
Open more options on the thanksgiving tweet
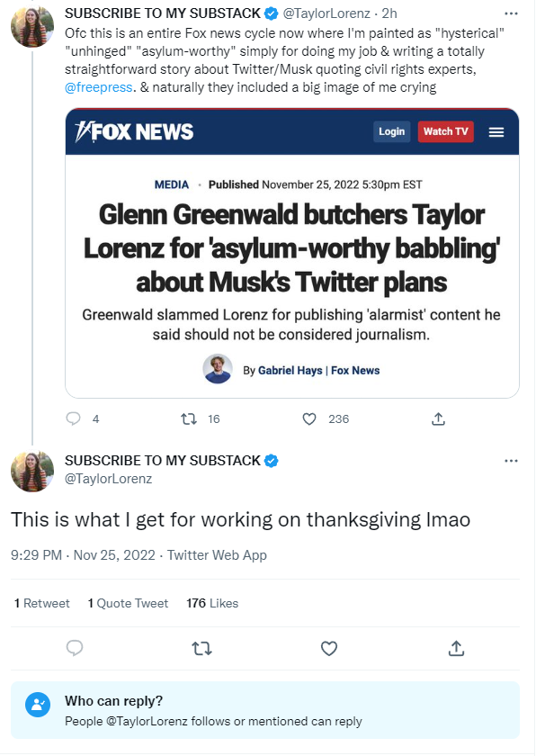pos(511,461)
